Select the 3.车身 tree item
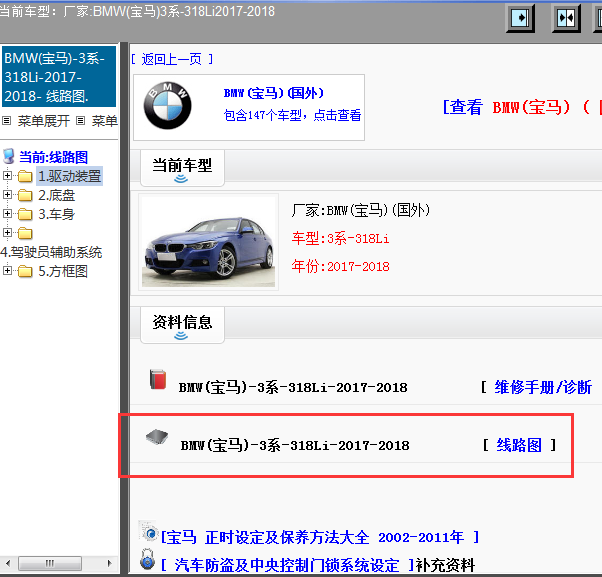 click(56, 214)
